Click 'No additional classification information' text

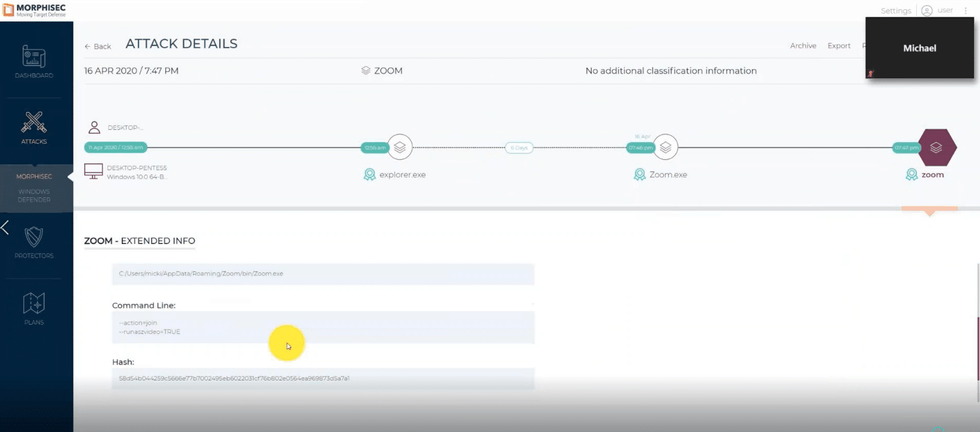pos(671,70)
